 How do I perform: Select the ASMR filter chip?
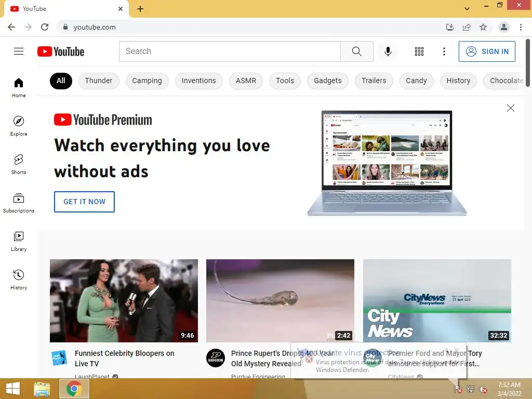[x=246, y=81]
